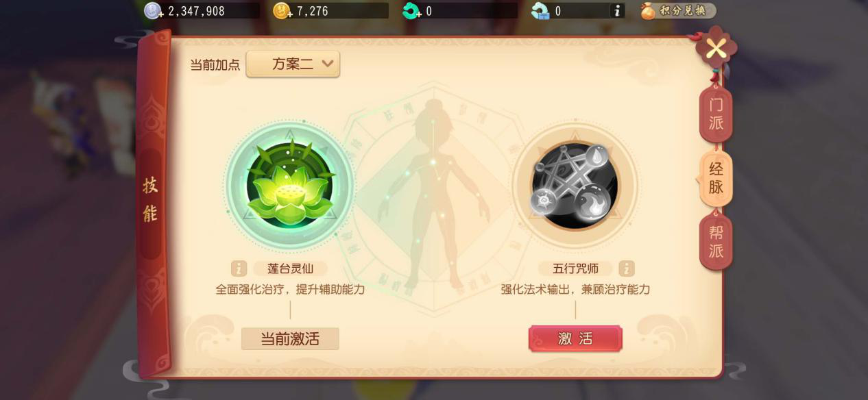Close the skills panel with X
The image size is (868, 400).
[x=716, y=49]
